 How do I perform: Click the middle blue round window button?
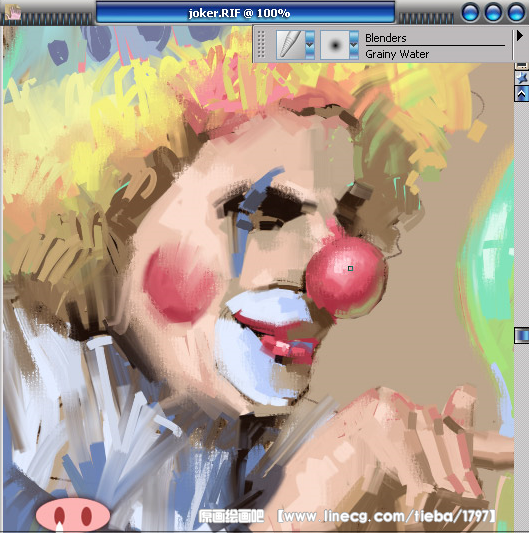click(x=493, y=13)
